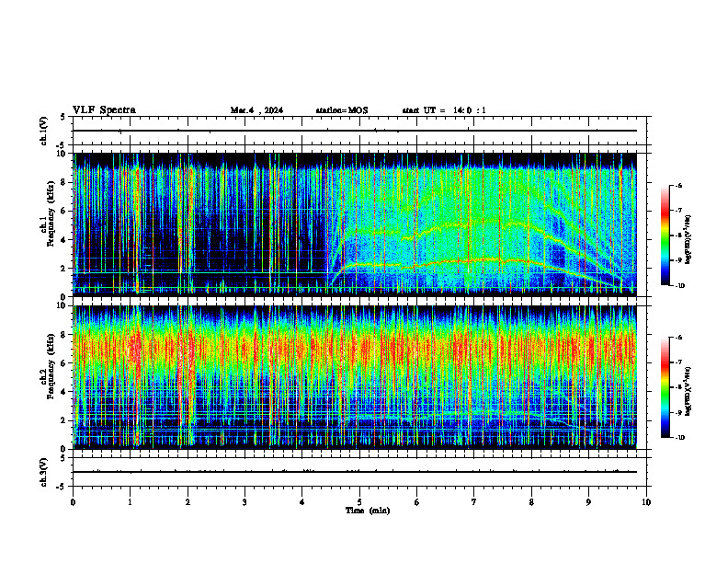Click the "ch.1(V)" waveform axis label

click(x=44, y=131)
